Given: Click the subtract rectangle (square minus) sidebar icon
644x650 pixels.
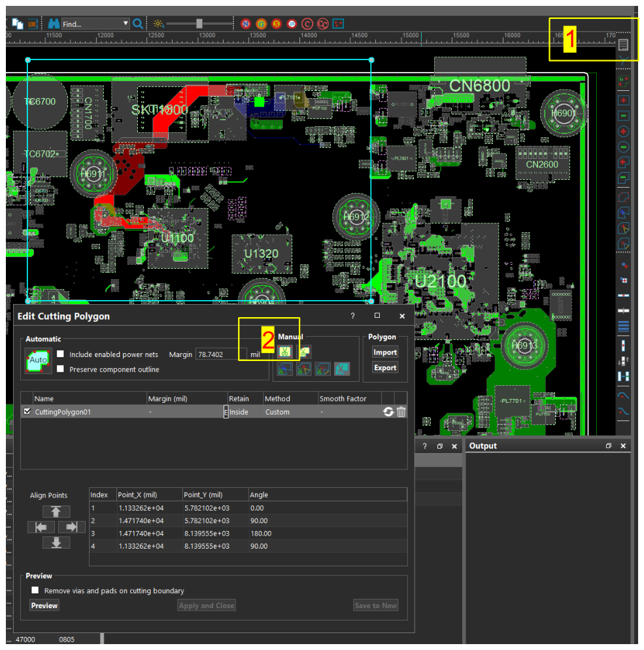Looking at the screenshot, I should [x=623, y=116].
